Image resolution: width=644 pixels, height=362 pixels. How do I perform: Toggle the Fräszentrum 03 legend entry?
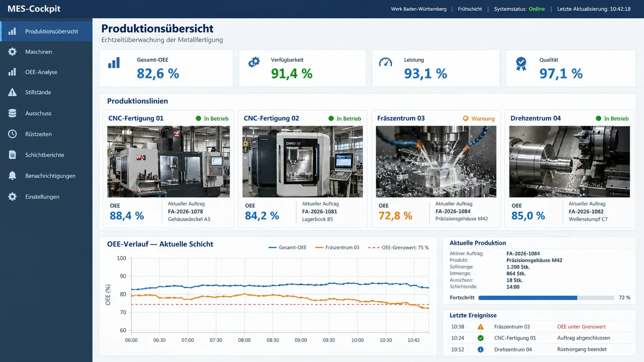click(x=337, y=247)
